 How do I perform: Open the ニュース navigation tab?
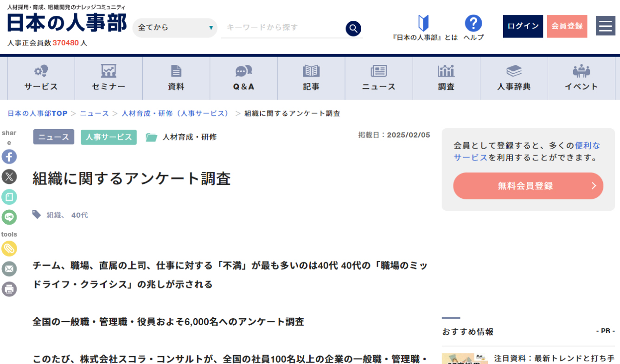coord(379,78)
